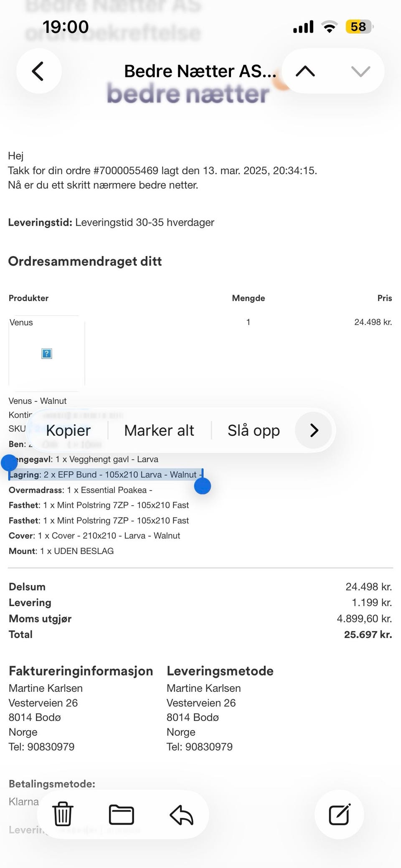This screenshot has height=868, width=401.
Task: Tap delivery address Vesterveien 26
Action: 201,703
